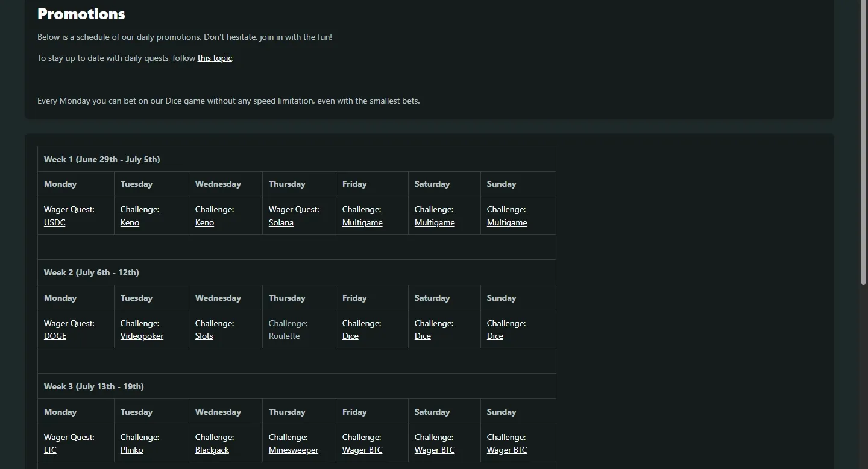Open Week 1 Monday Wager Quest: USDC
Viewport: 868px width, 469px height.
point(69,216)
